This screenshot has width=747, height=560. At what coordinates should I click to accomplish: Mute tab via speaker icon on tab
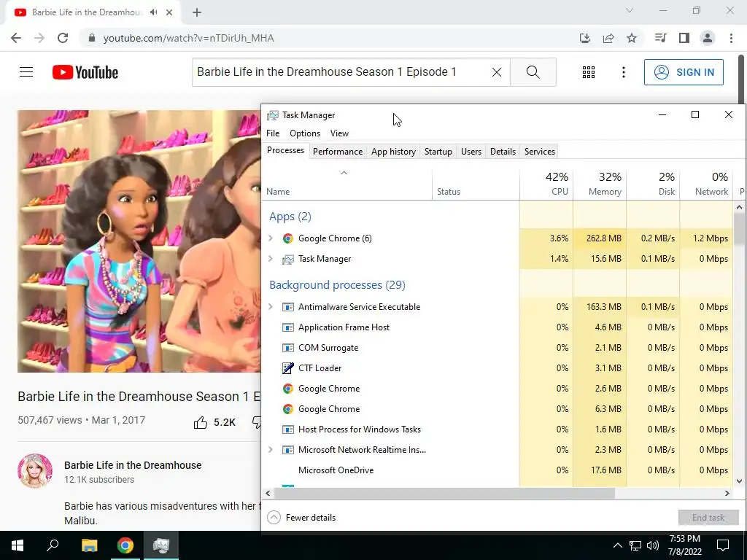[153, 12]
